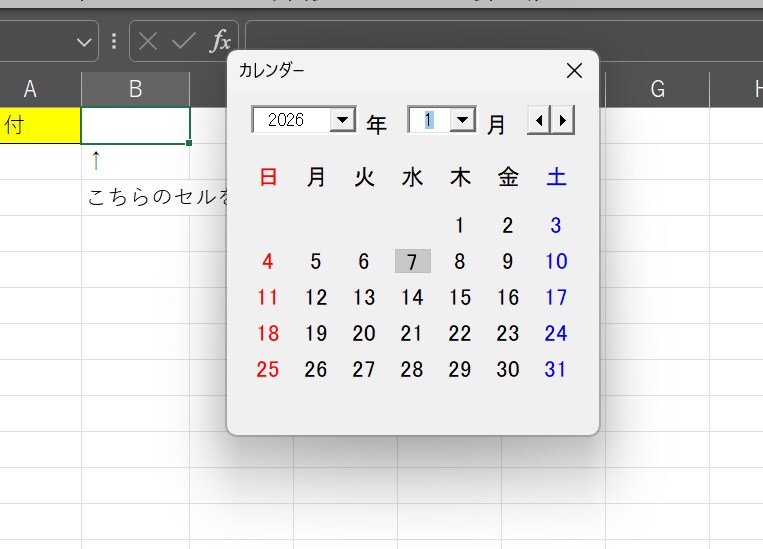Click in the Excel formula bar
Viewport: 763px width, 549px height.
click(504, 41)
